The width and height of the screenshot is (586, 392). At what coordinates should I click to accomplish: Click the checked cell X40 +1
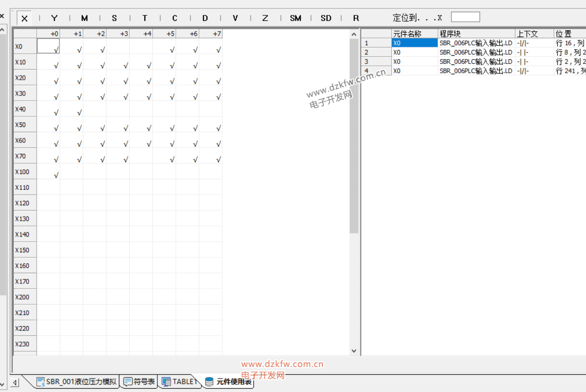coord(72,109)
